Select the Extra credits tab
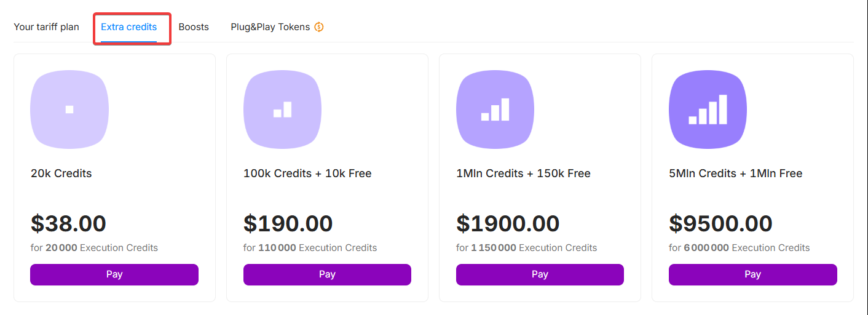The image size is (868, 315). pyautogui.click(x=129, y=27)
